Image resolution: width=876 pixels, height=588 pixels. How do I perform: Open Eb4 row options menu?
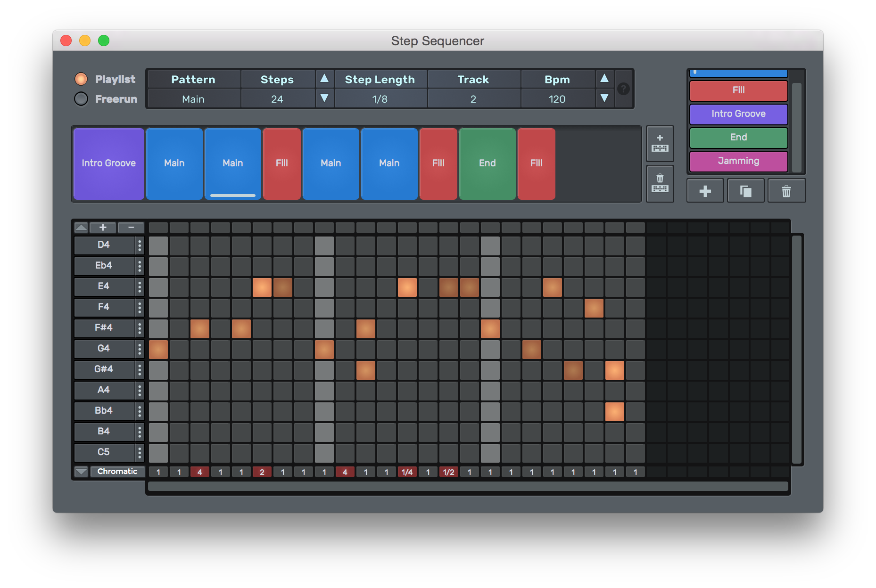140,266
